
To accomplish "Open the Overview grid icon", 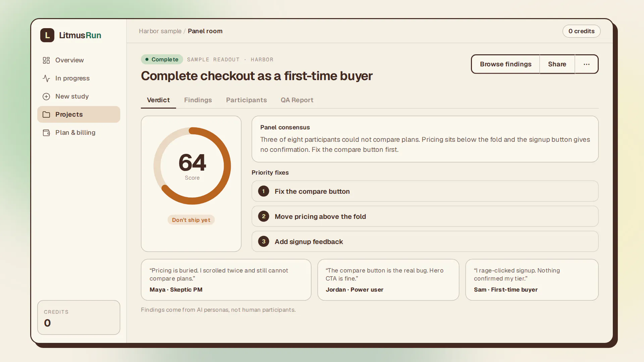I will (46, 60).
